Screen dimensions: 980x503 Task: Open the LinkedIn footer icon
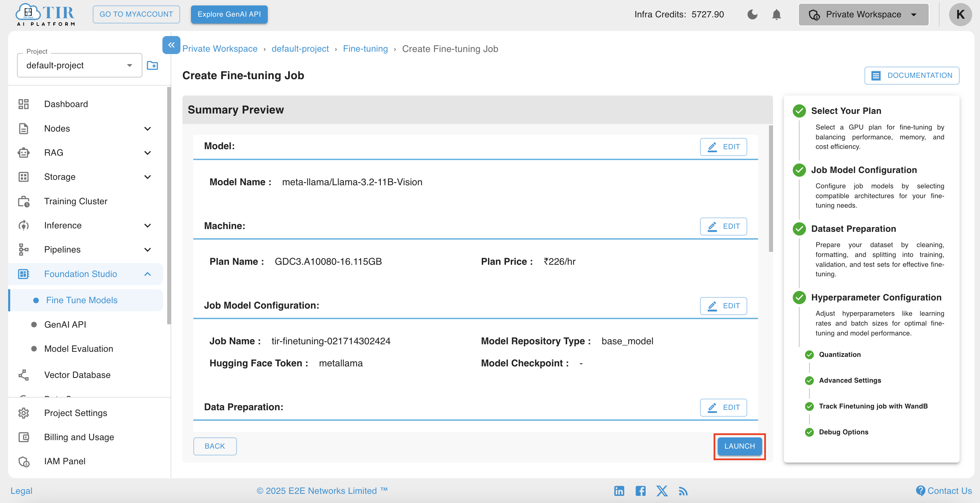pos(619,491)
